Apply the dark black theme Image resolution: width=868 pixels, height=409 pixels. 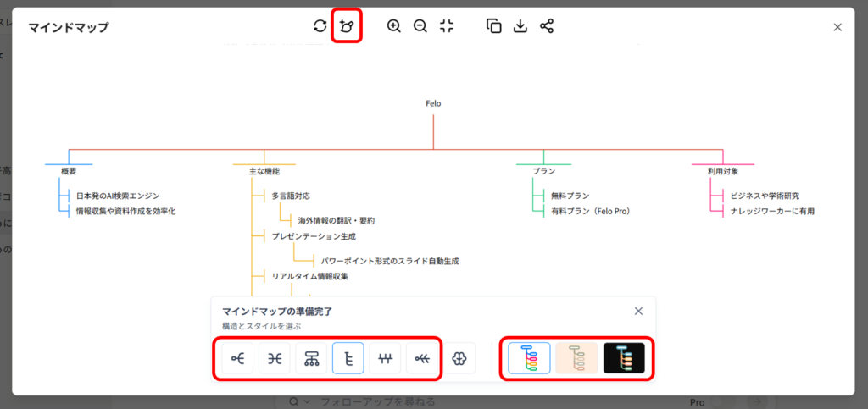click(x=624, y=359)
